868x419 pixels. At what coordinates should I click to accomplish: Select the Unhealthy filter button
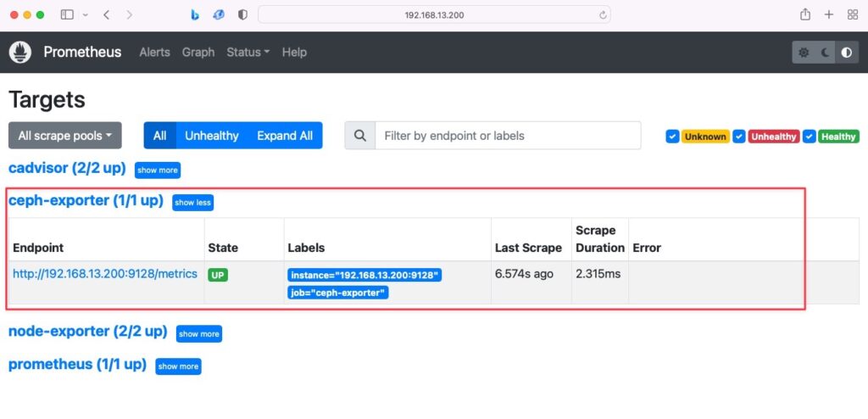pyautogui.click(x=211, y=136)
